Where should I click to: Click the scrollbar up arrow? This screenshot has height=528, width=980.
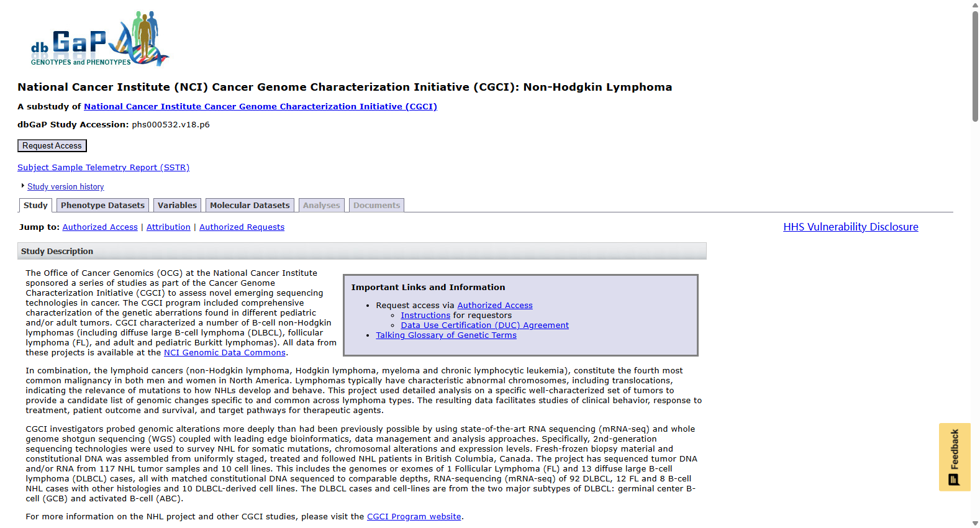[x=975, y=5]
